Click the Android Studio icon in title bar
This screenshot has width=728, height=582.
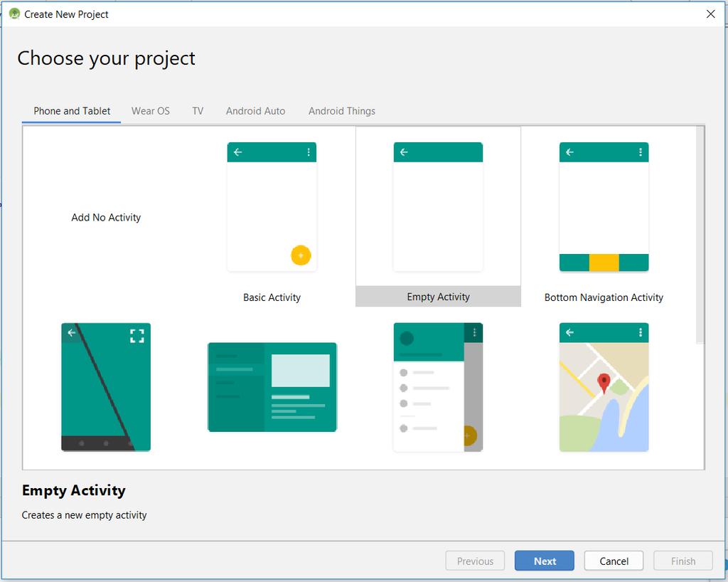14,14
